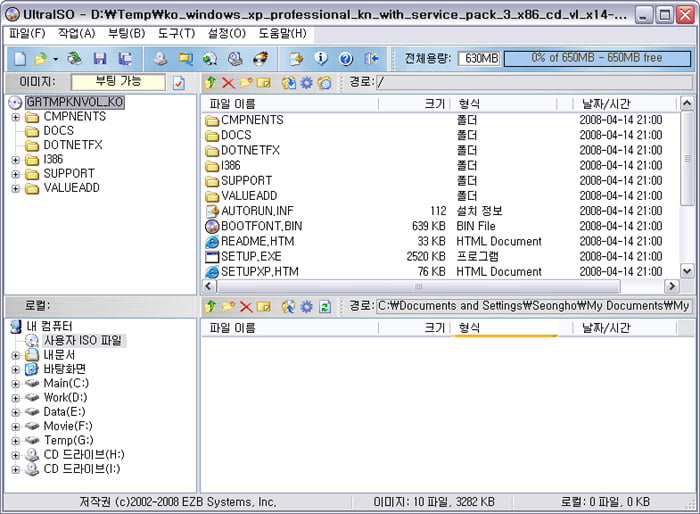Viewport: 700px width, 514px height.
Task: Click the Help question mark icon
Action: (x=346, y=59)
